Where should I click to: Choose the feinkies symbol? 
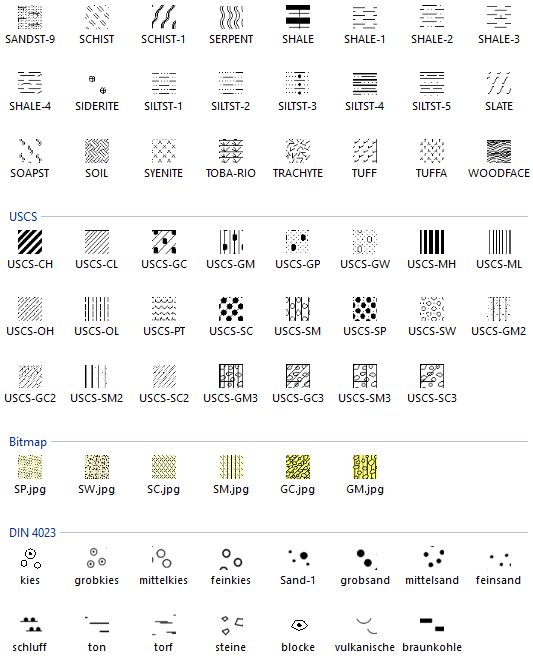point(231,558)
